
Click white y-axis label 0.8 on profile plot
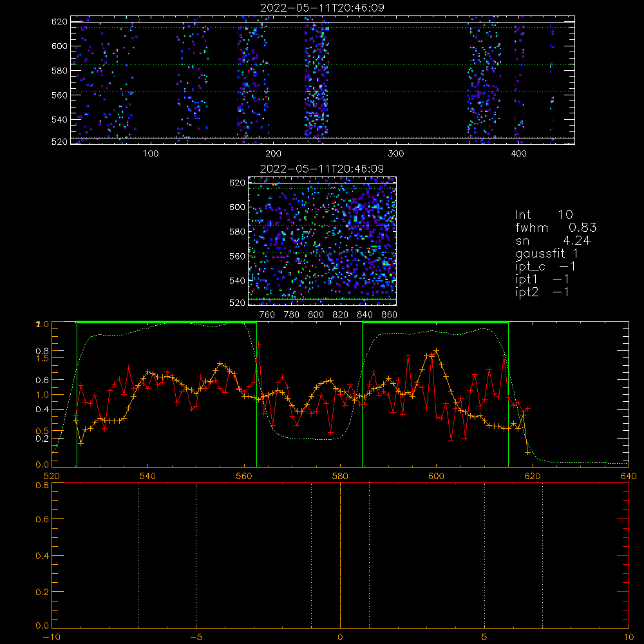[43, 351]
